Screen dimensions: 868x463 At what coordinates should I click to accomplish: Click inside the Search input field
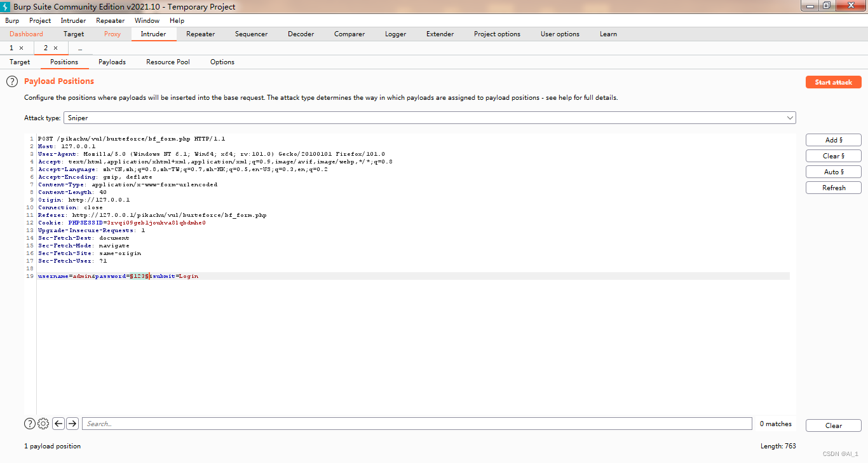pos(417,424)
